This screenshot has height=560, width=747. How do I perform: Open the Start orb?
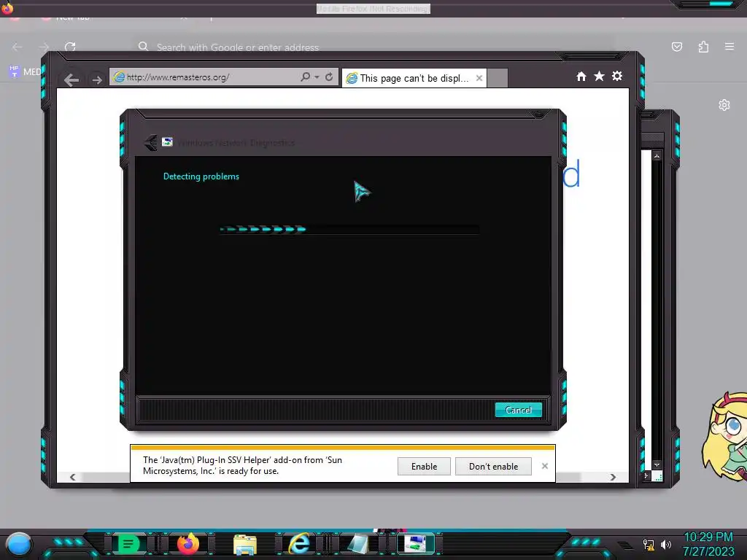(18, 544)
